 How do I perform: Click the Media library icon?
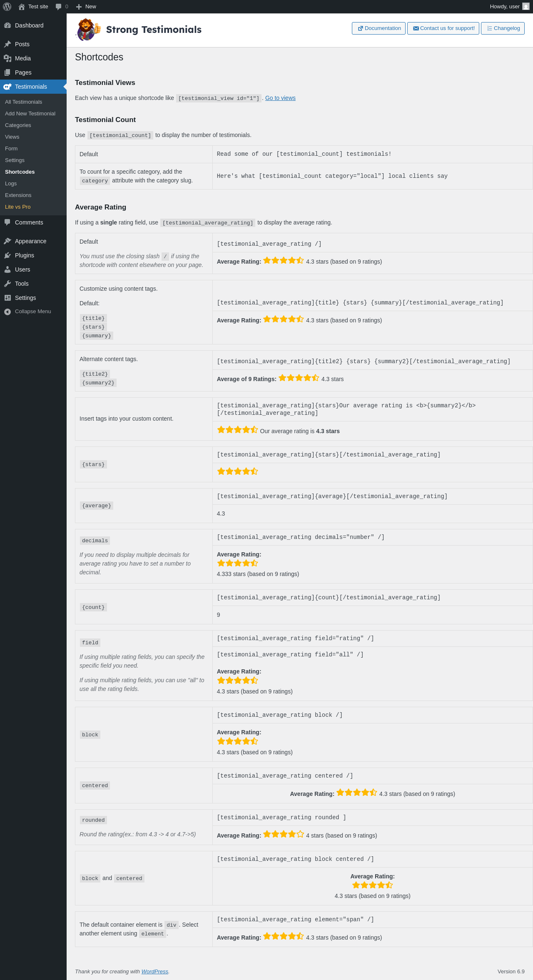coord(7,58)
